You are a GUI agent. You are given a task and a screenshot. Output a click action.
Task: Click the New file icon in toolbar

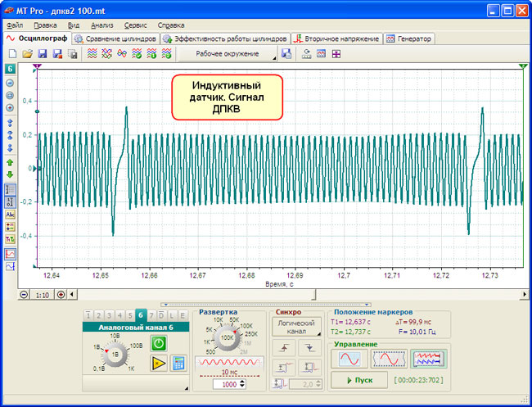[x=12, y=54]
